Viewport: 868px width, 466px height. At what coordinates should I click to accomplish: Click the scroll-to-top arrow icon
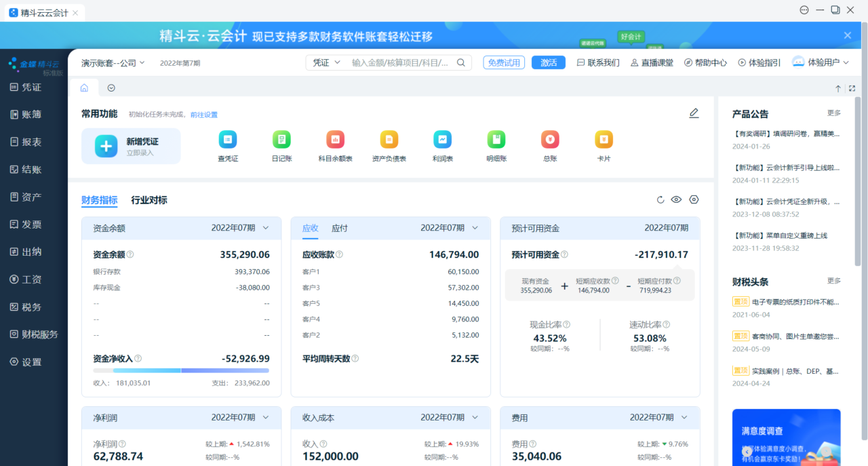pyautogui.click(x=838, y=88)
